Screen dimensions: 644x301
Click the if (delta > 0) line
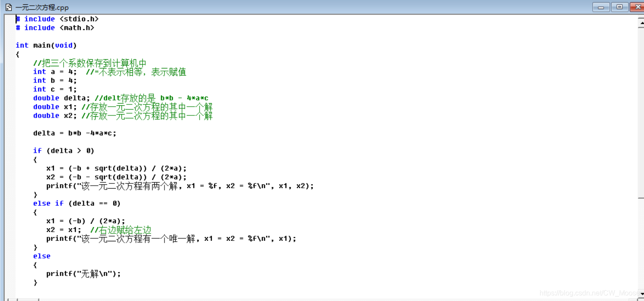[64, 150]
